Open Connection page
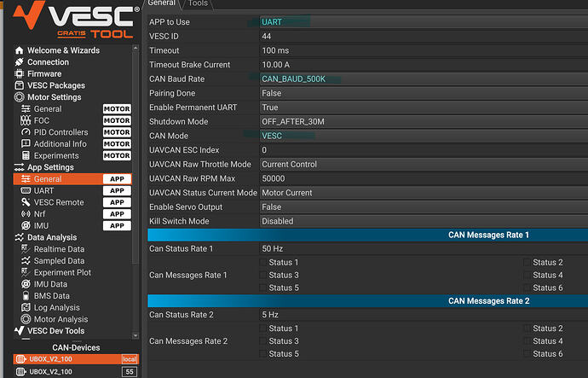 [72, 62]
